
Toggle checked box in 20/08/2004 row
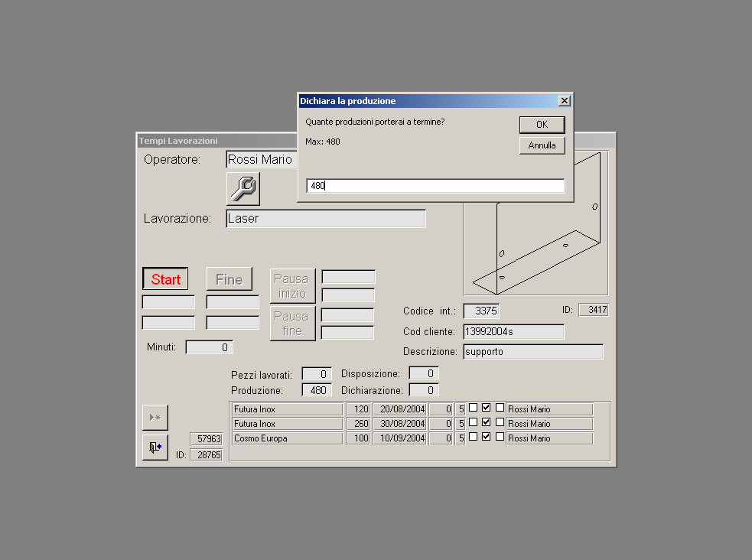click(487, 408)
